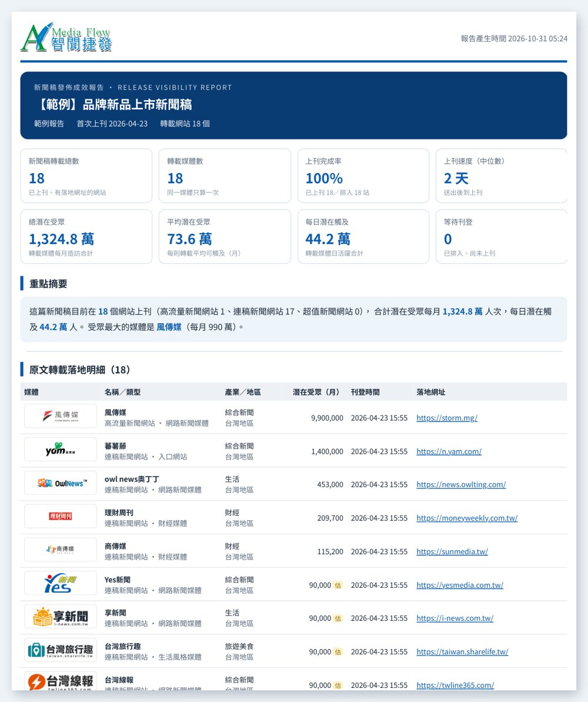The width and height of the screenshot is (588, 702).
Task: Click the yam 蕃薯藤 logo thumbnail
Action: [x=61, y=450]
